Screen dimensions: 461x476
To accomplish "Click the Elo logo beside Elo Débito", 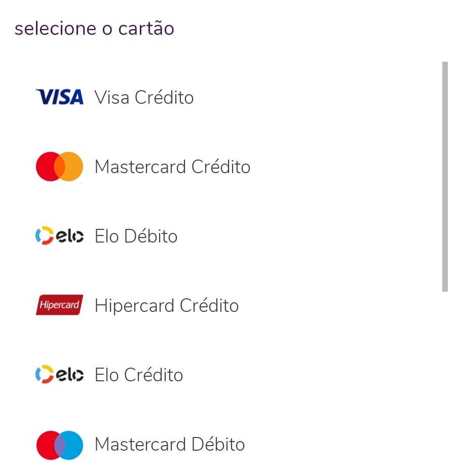I will 59,235.
